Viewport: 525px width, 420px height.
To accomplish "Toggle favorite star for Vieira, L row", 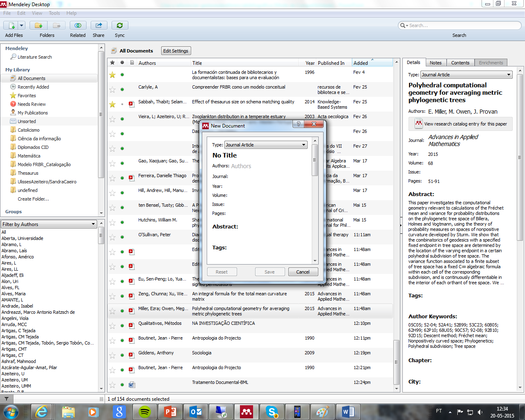I will point(112,119).
